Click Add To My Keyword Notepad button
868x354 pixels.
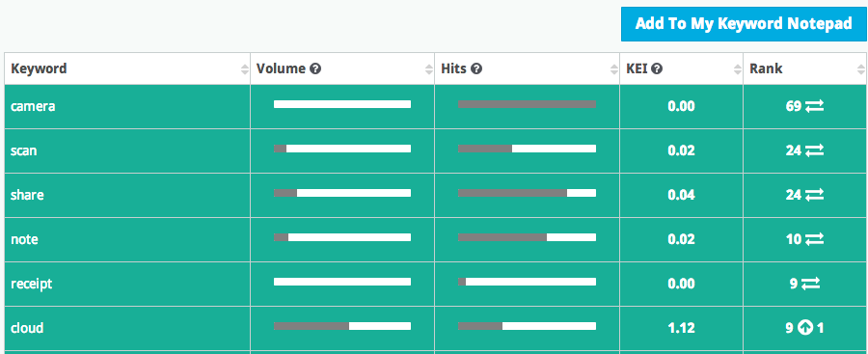point(743,24)
